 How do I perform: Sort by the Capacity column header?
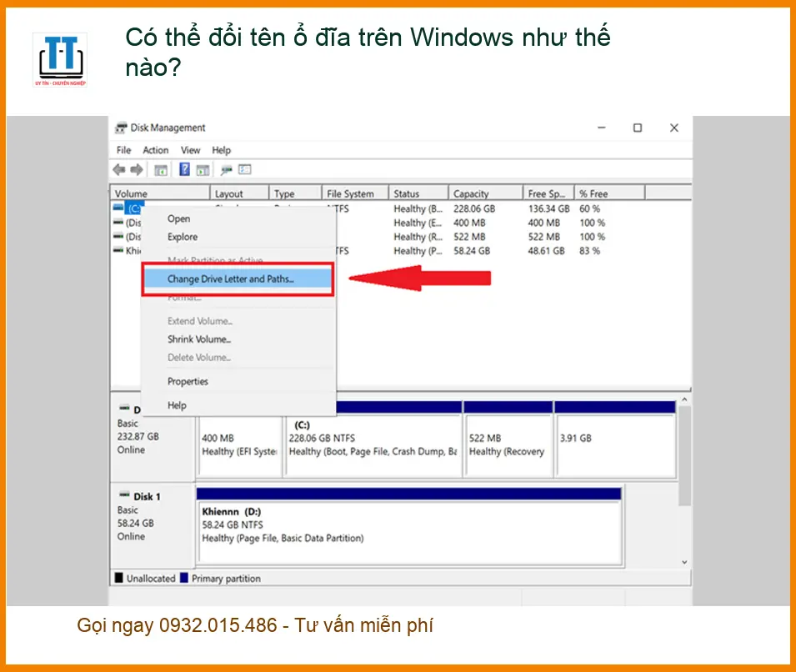coord(486,193)
